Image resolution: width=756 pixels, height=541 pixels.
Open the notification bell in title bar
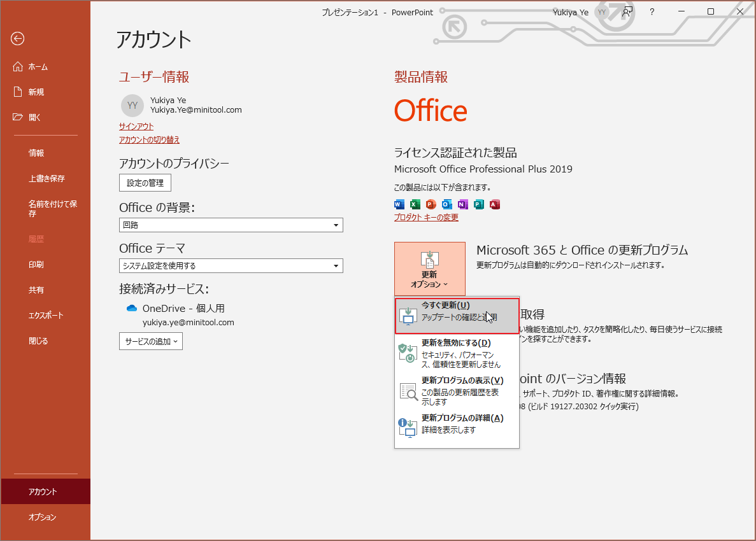pyautogui.click(x=628, y=11)
